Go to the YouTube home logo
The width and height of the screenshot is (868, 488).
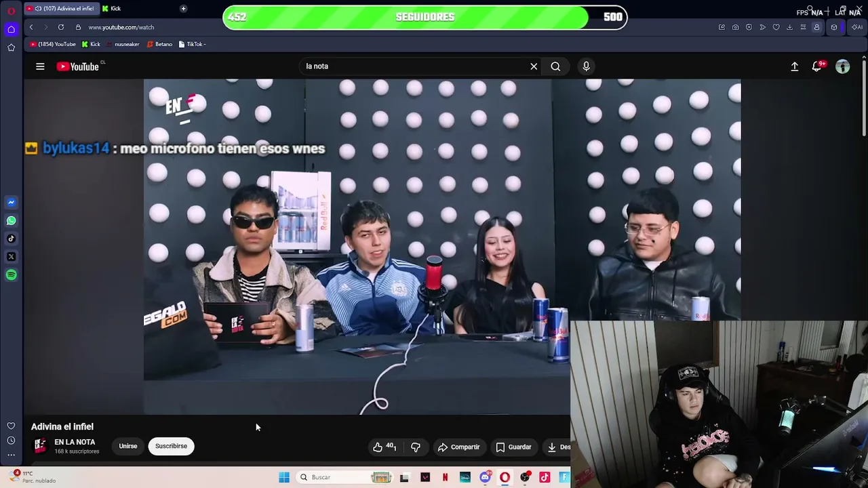coord(78,66)
